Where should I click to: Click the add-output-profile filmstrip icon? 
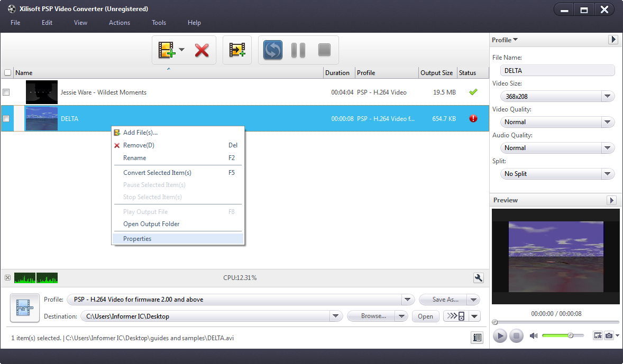coord(237,49)
